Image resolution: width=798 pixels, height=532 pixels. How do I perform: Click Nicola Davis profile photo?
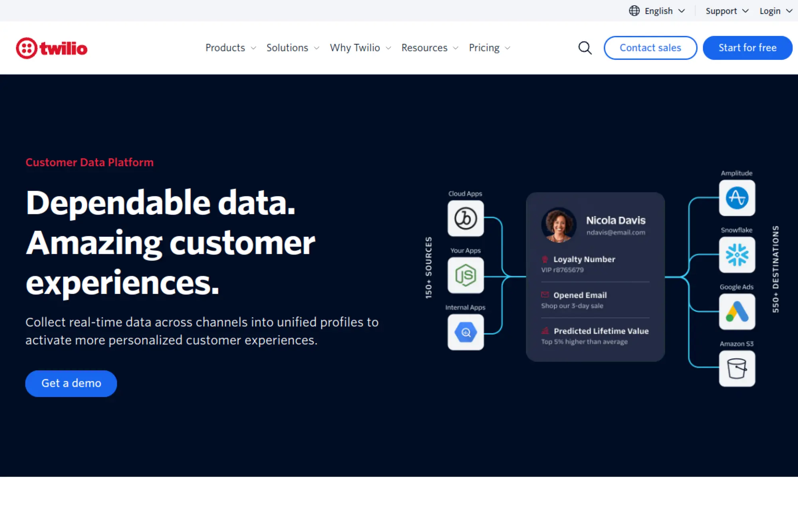click(x=558, y=225)
